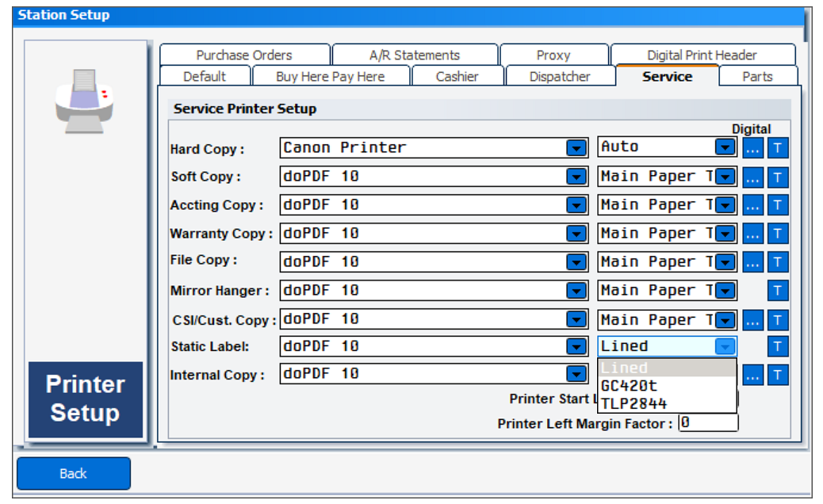Open the Soft Copy printer dropdown
The height and width of the screenshot is (504, 823).
[x=576, y=178]
